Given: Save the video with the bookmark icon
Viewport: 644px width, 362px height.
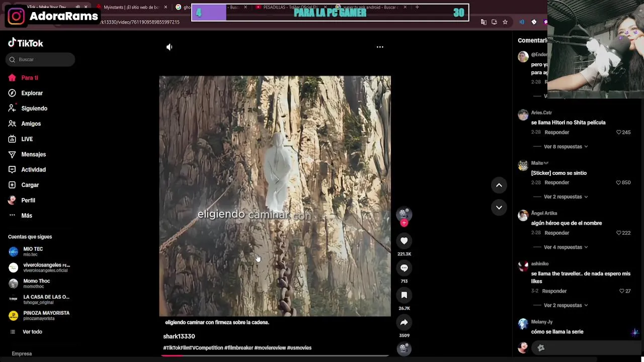Looking at the screenshot, I should [404, 295].
